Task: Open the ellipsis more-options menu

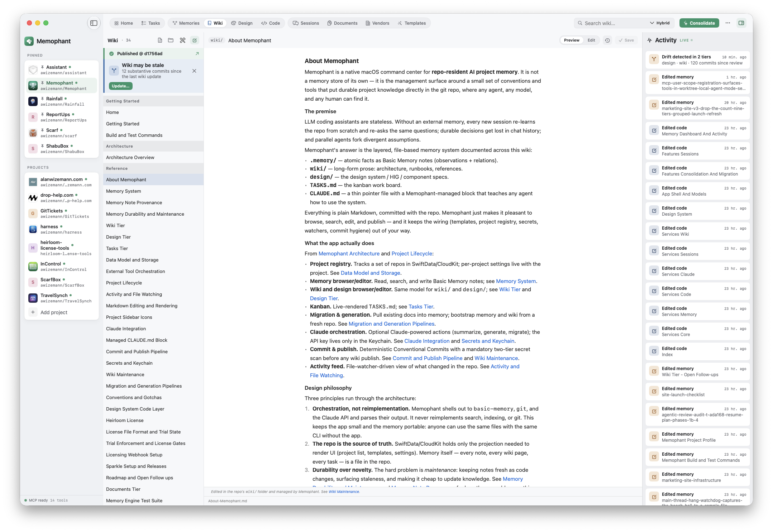Action: point(727,23)
